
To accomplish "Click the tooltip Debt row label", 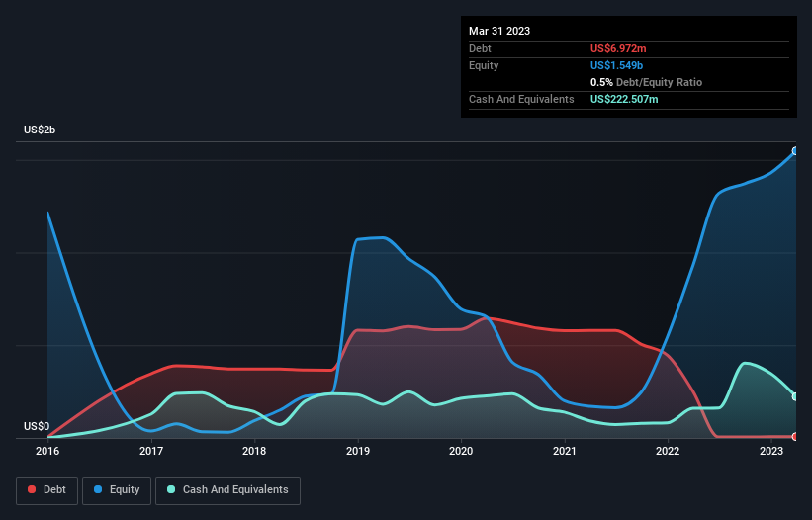I will 480,48.
